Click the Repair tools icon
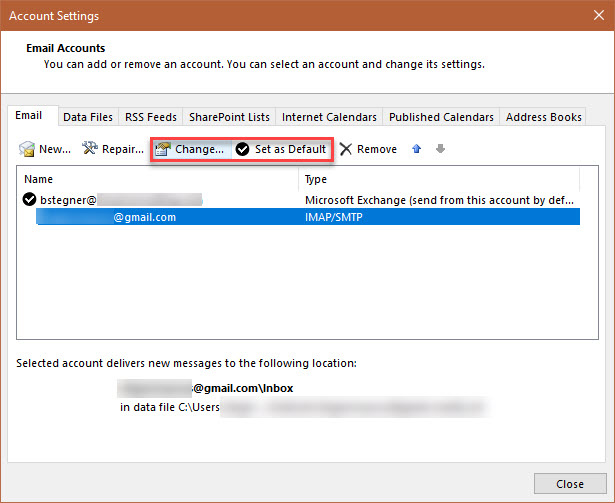Screen dimensions: 615x503 pyautogui.click(x=89, y=150)
